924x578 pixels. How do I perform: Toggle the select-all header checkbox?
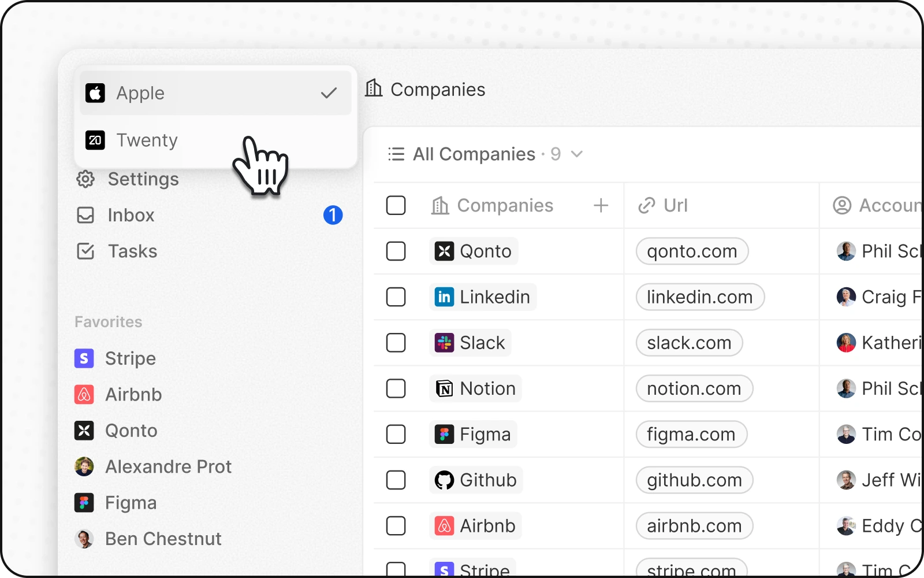[x=396, y=205]
